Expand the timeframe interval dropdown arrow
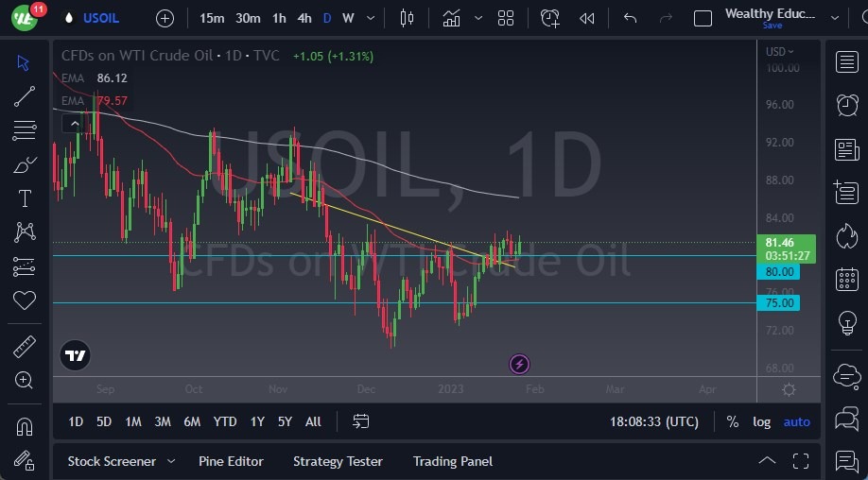The image size is (868, 480). (x=371, y=18)
